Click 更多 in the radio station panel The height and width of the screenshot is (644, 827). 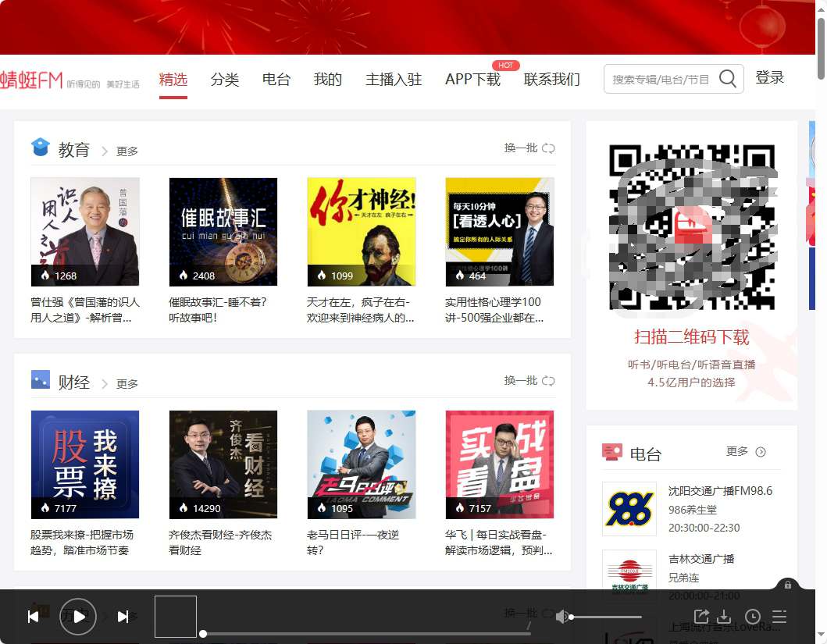pos(737,452)
